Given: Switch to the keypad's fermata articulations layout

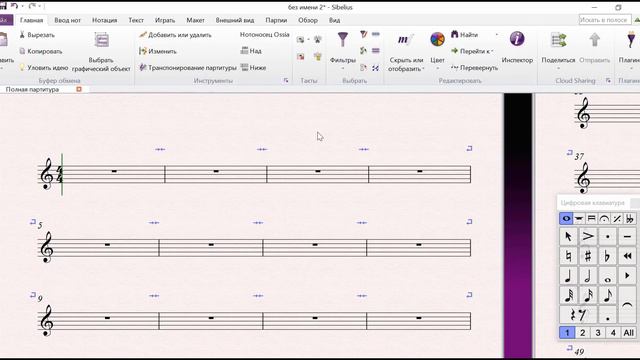Looking at the screenshot, I should pyautogui.click(x=604, y=219).
